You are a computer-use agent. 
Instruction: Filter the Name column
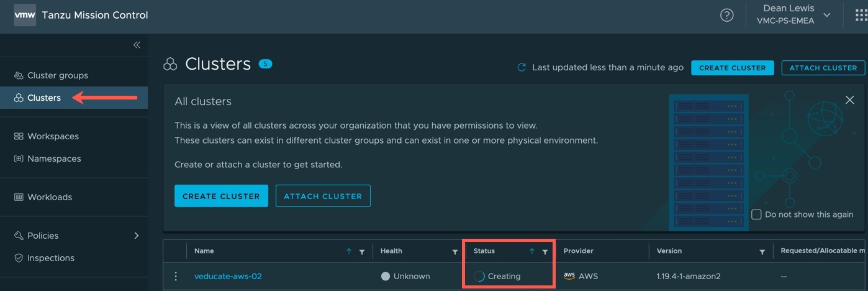(x=362, y=252)
